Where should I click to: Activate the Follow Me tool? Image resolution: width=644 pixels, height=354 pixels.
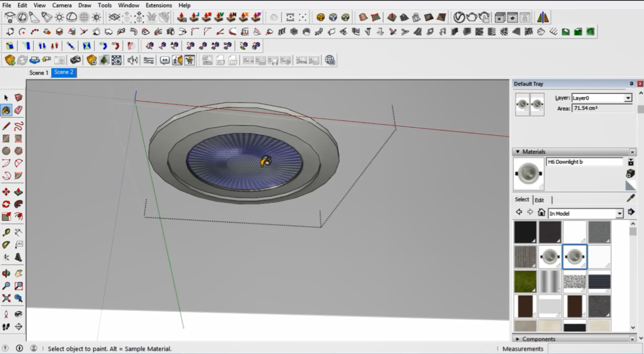[18, 204]
